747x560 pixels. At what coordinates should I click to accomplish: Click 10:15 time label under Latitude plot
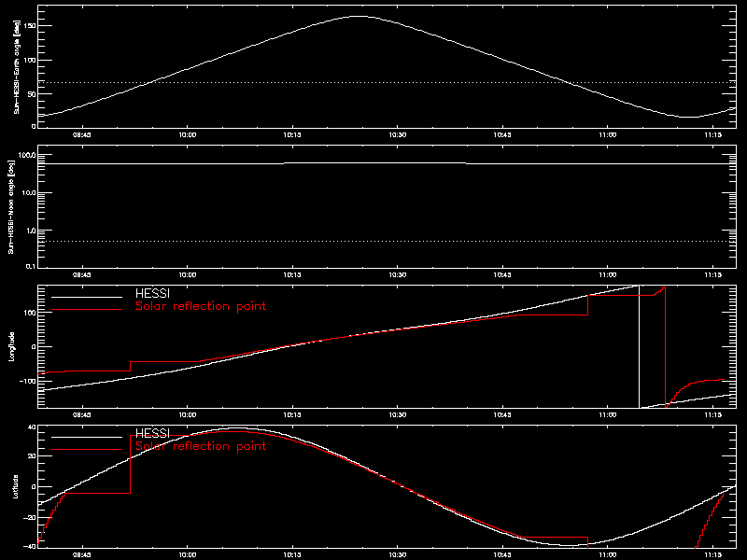pyautogui.click(x=292, y=555)
